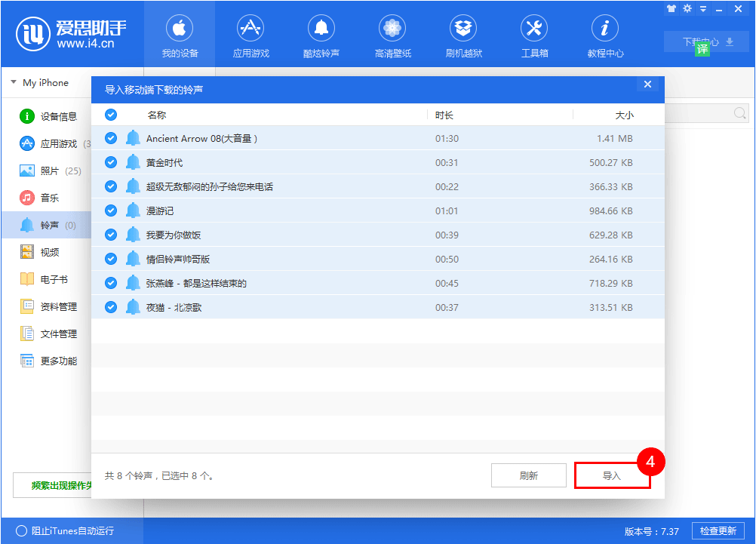This screenshot has height=544, width=756.
Task: Open the 照片 sidebar section
Action: tap(48, 171)
